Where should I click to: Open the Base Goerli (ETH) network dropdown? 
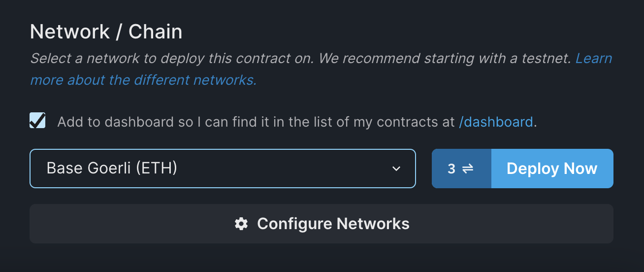pyautogui.click(x=223, y=169)
